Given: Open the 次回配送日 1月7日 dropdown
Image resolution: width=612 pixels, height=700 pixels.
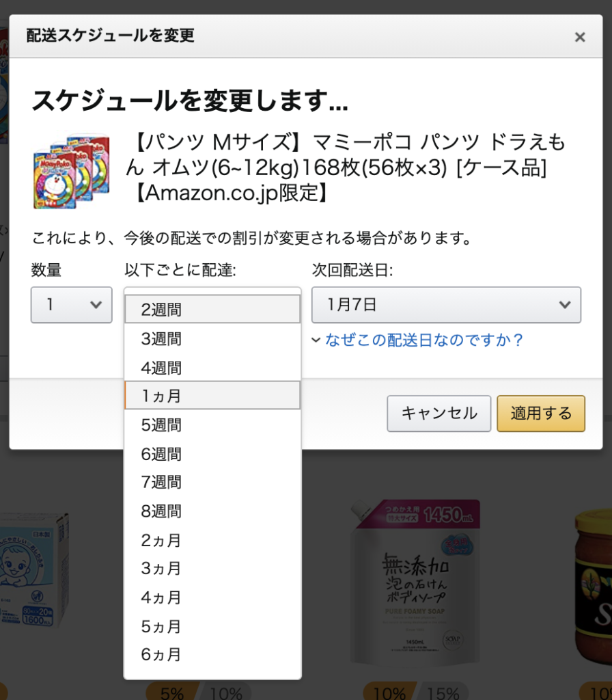Looking at the screenshot, I should tap(446, 305).
